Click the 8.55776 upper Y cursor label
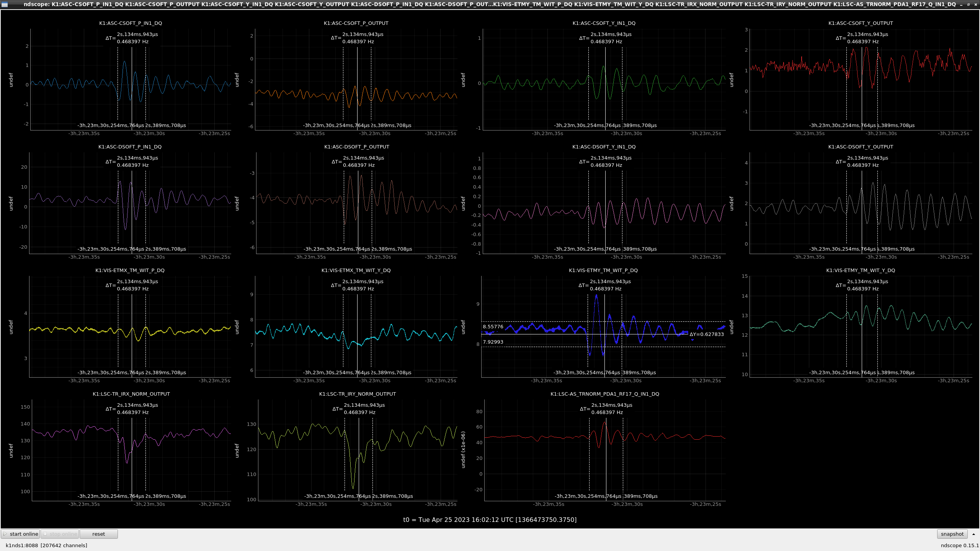The width and height of the screenshot is (980, 551). [x=493, y=326]
